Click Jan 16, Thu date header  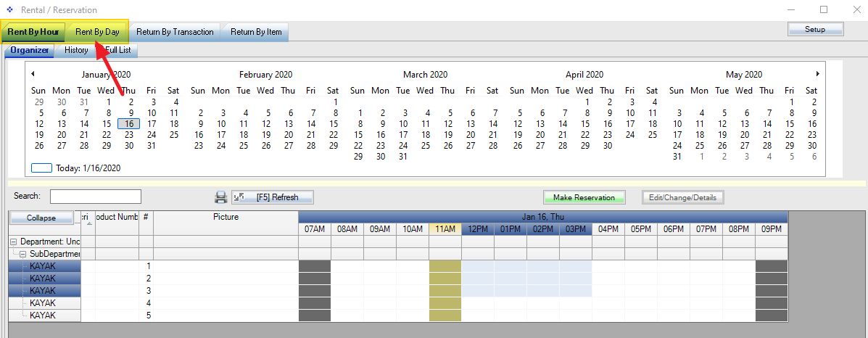tap(542, 217)
